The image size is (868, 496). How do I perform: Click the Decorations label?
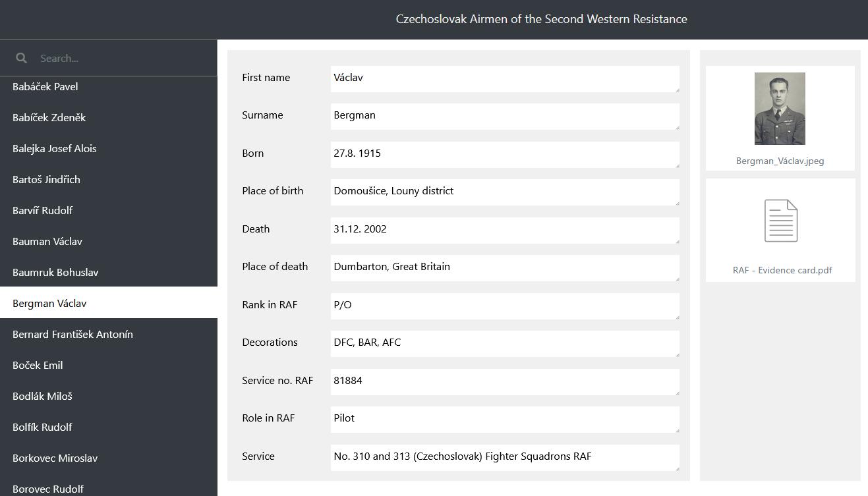point(270,342)
